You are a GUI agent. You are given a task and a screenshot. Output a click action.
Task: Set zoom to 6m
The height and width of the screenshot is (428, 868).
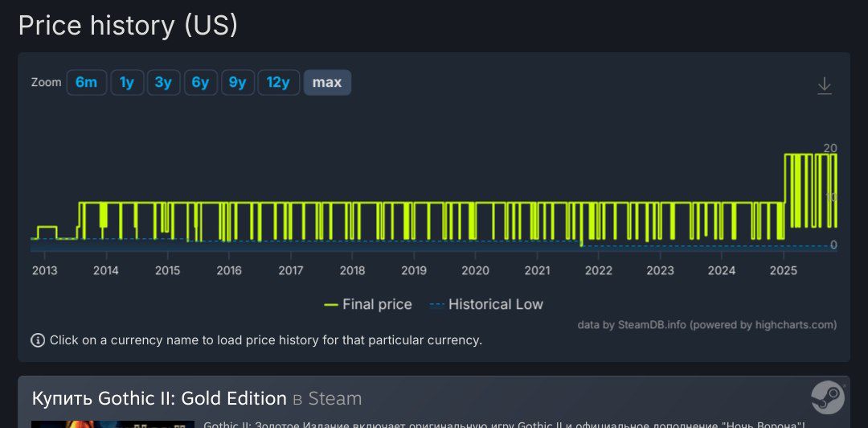[x=86, y=83]
